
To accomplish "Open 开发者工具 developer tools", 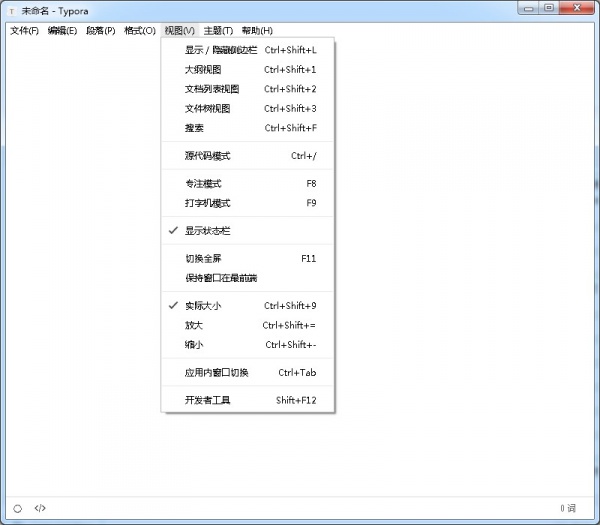I will point(207,400).
